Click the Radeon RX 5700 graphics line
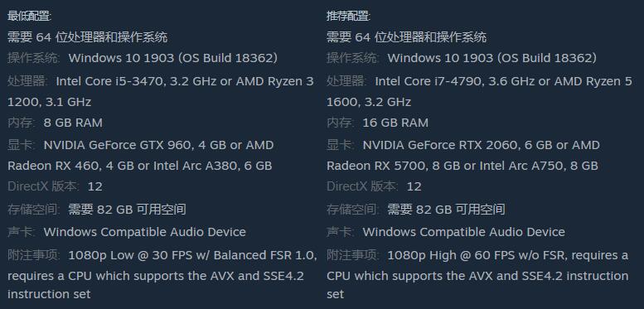644x309 pixels. coord(462,166)
